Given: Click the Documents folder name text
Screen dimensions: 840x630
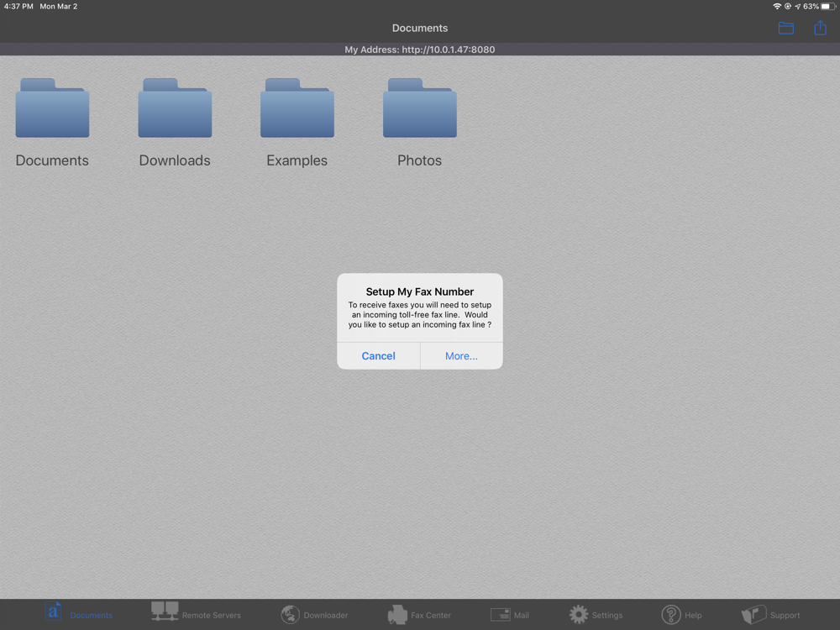Looking at the screenshot, I should click(x=52, y=160).
